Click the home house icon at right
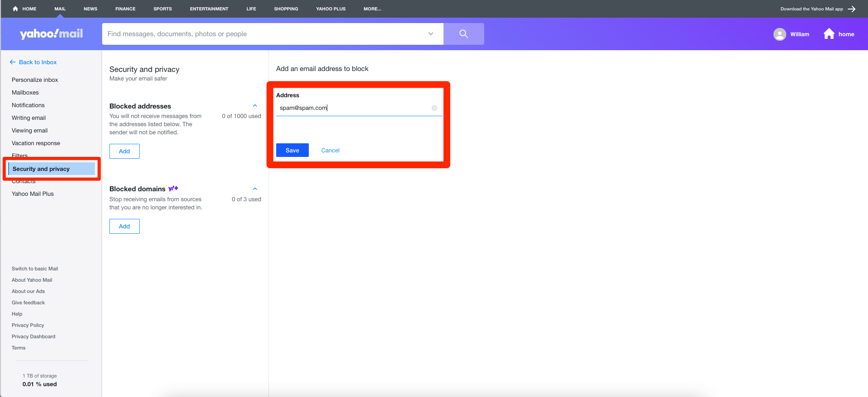Screen dimensions: 868x397 (x=829, y=34)
